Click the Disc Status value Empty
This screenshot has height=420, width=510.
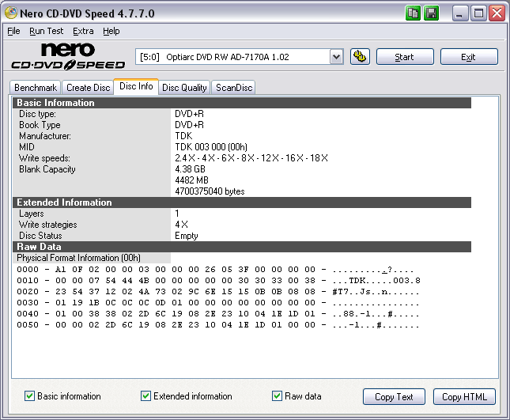pos(187,236)
